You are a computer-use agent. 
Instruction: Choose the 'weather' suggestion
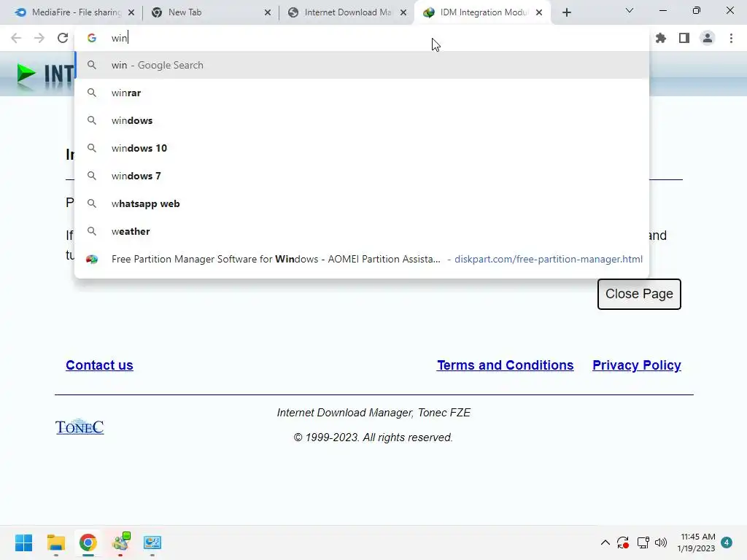(362, 231)
